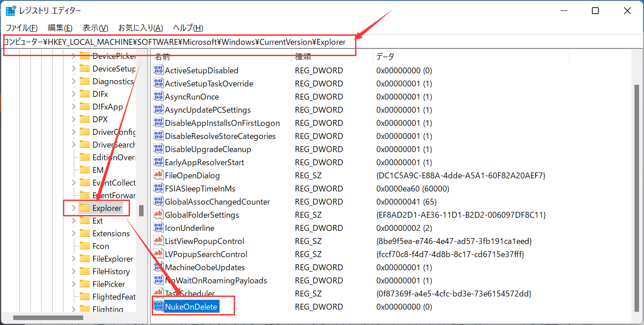Click the string icon beside FileOpenDialog
644x325 pixels.
158,175
